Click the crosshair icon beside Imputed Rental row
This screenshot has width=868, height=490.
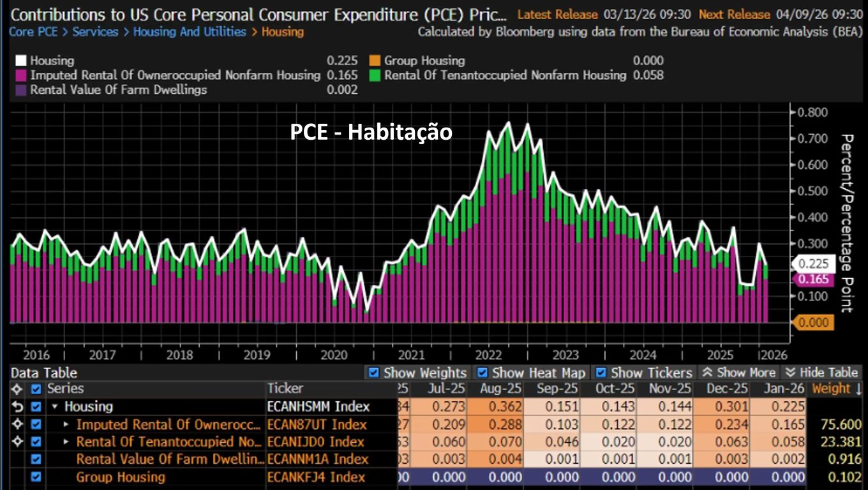pyautogui.click(x=17, y=424)
